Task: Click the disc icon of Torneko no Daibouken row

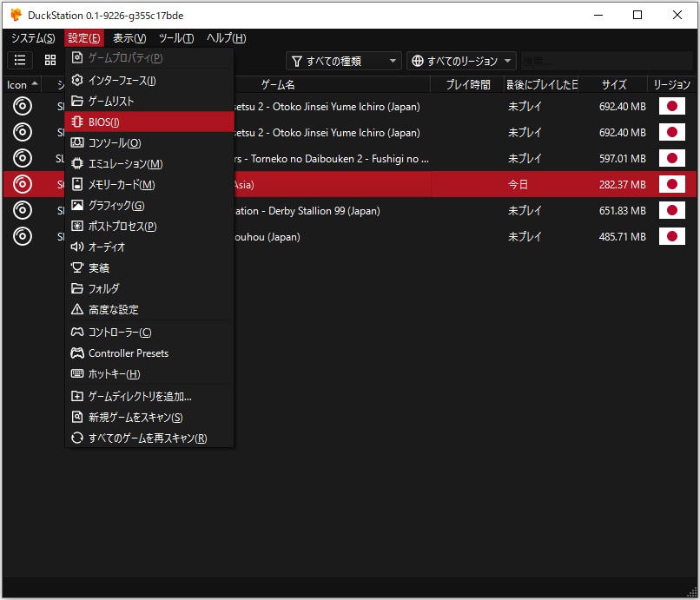Action: coord(23,158)
